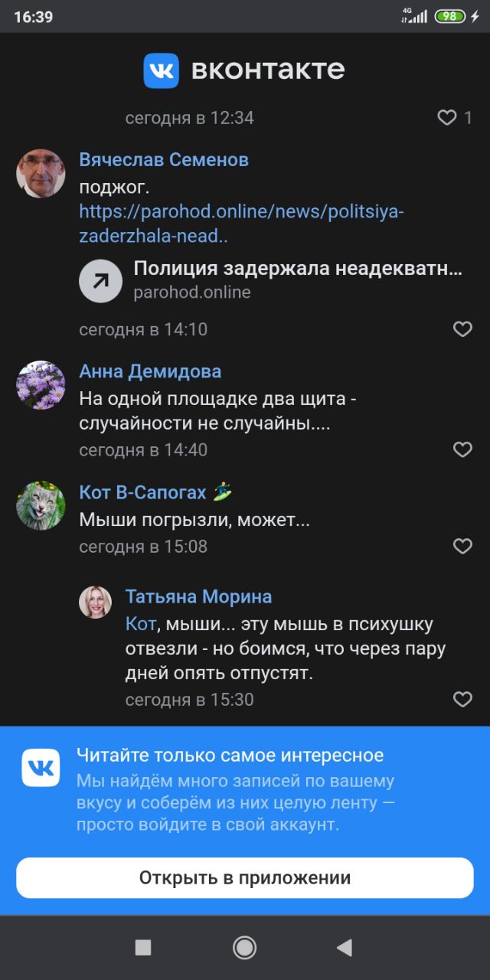Open Татьяна Морина's avatar

pos(96,602)
